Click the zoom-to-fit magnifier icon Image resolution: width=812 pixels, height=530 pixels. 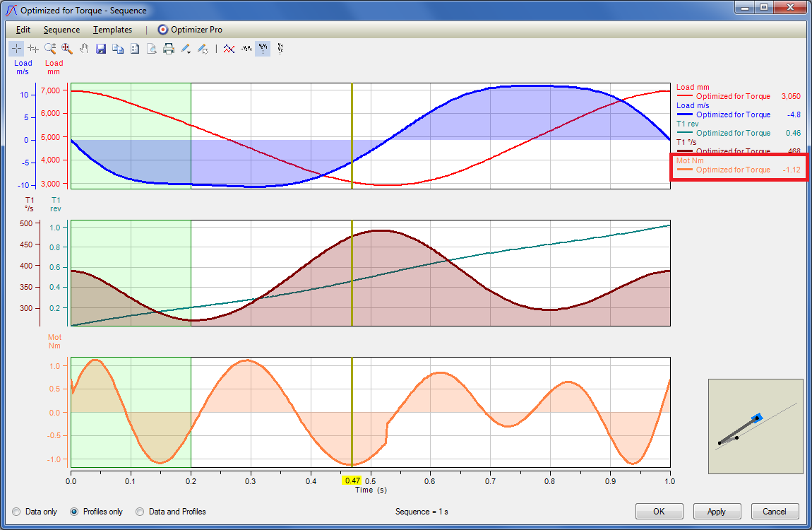coord(67,49)
